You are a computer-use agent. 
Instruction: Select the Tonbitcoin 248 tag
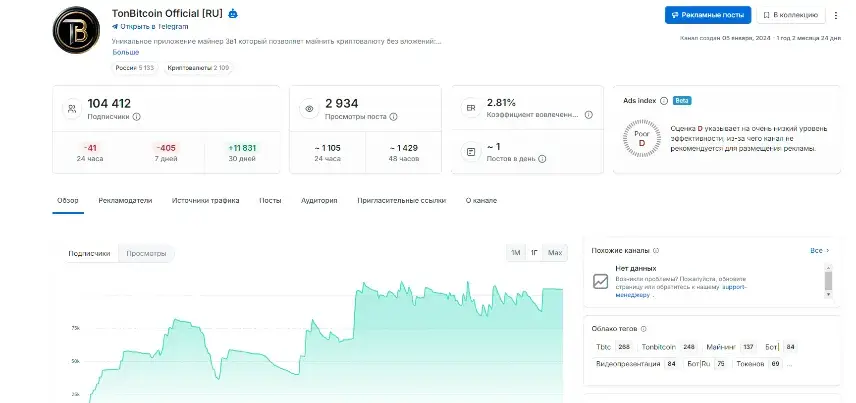point(668,347)
